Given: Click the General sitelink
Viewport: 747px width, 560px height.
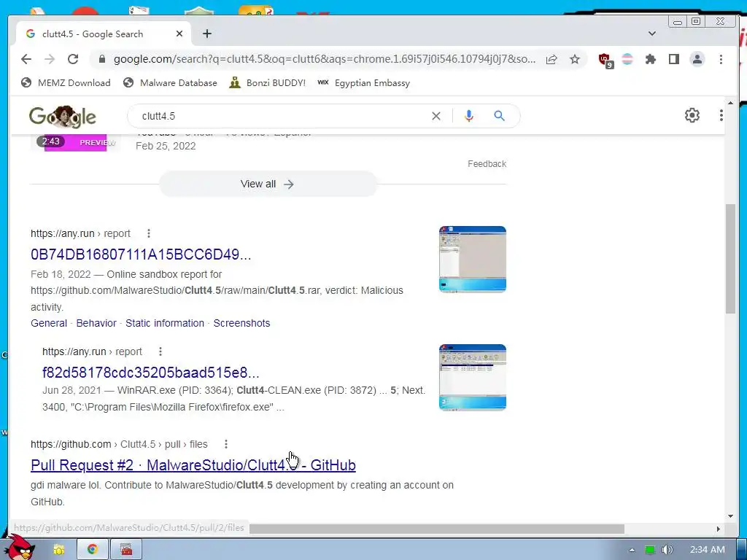Looking at the screenshot, I should (x=49, y=323).
